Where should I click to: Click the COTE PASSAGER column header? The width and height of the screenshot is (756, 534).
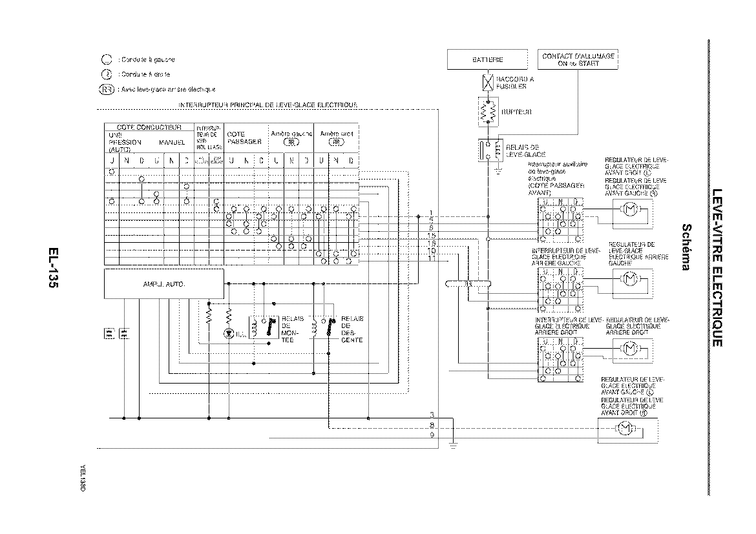(x=245, y=138)
